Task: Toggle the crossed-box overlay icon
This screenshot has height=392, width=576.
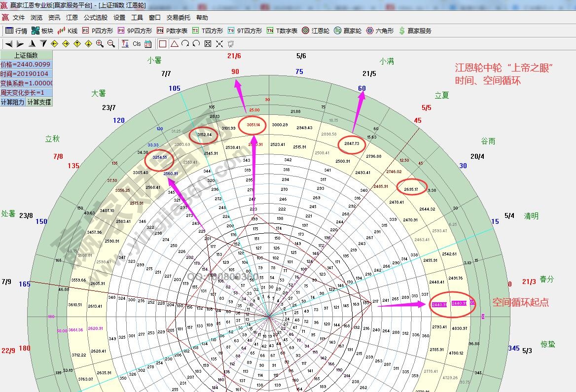Action: pos(208,44)
